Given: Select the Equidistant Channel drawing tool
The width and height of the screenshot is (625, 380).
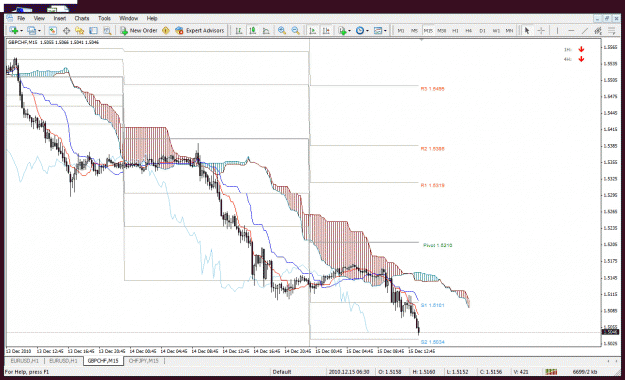Looking at the screenshot, I should coord(598,31).
